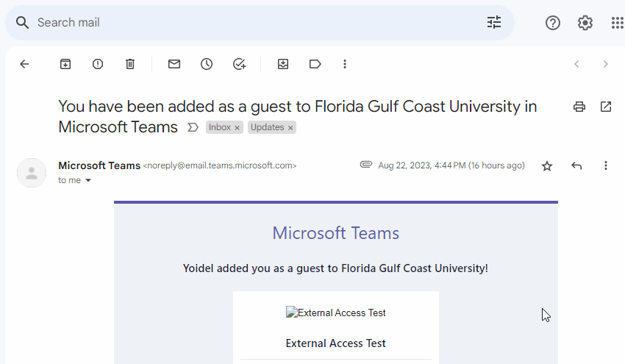Viewport: 625px width, 364px height.
Task: Archive this email
Action: pos(65,64)
